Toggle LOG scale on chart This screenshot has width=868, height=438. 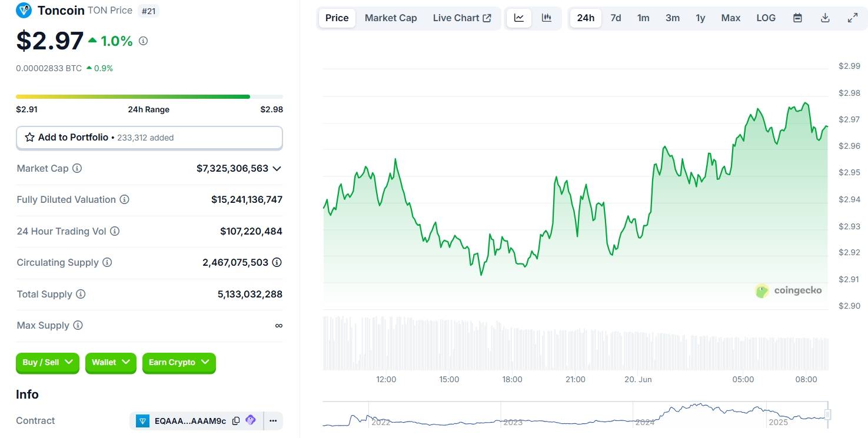click(x=766, y=18)
